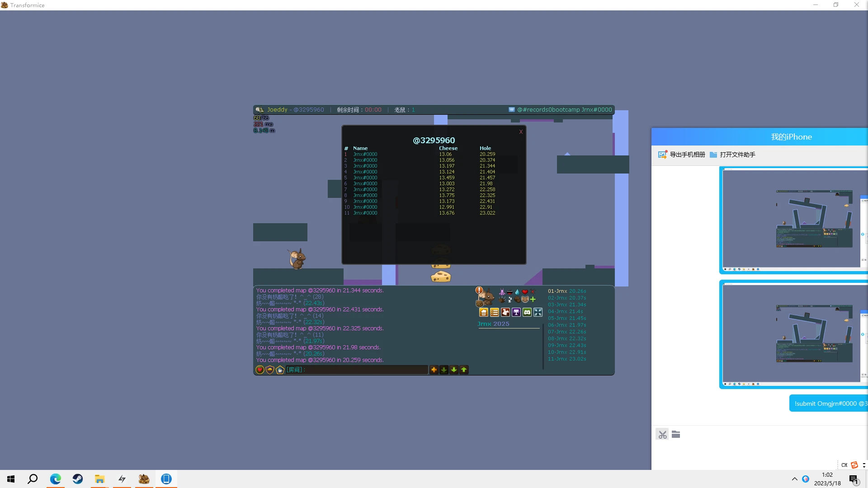Select the water drop emote icon
868x488 pixels.
[x=517, y=292]
